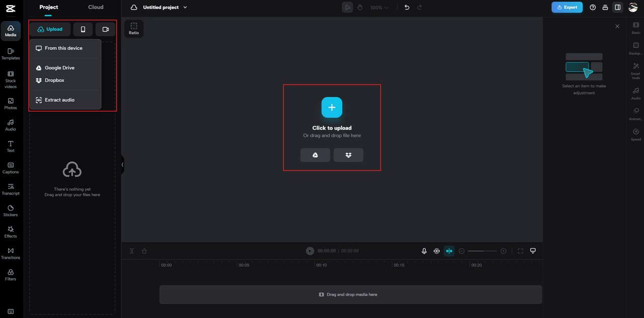Click the 00:10 timeline ruler mark
Image resolution: width=644 pixels, height=318 pixels.
[321, 265]
